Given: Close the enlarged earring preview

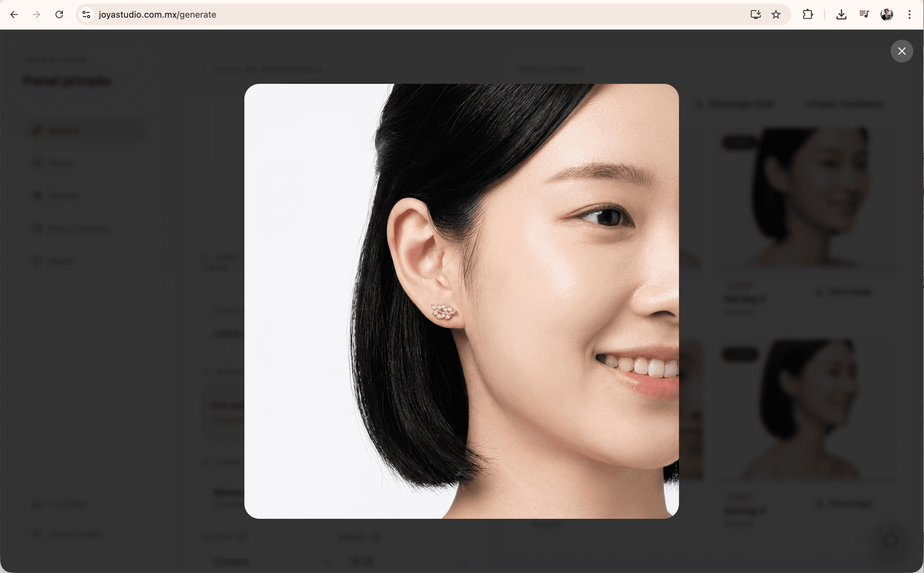Looking at the screenshot, I should [x=902, y=51].
